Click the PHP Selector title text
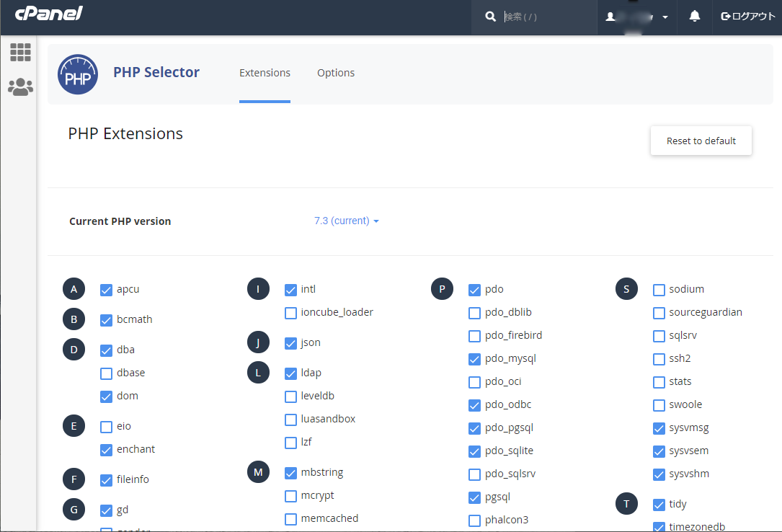 point(156,72)
